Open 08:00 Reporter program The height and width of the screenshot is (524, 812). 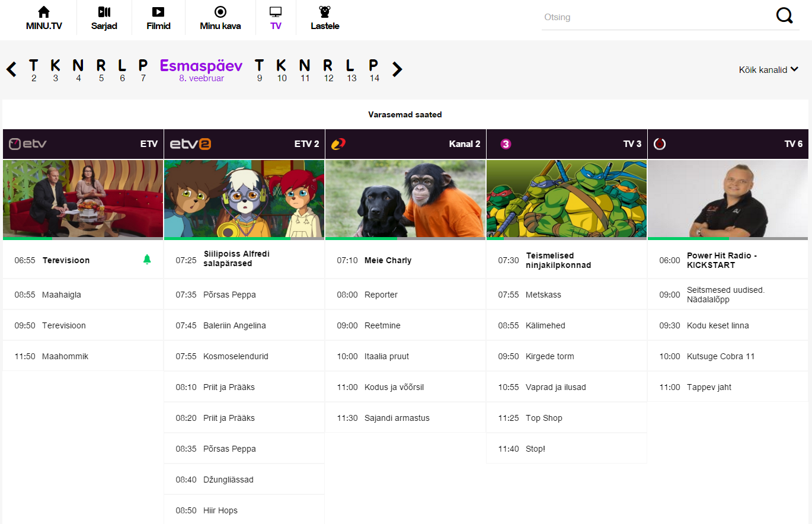(x=405, y=295)
